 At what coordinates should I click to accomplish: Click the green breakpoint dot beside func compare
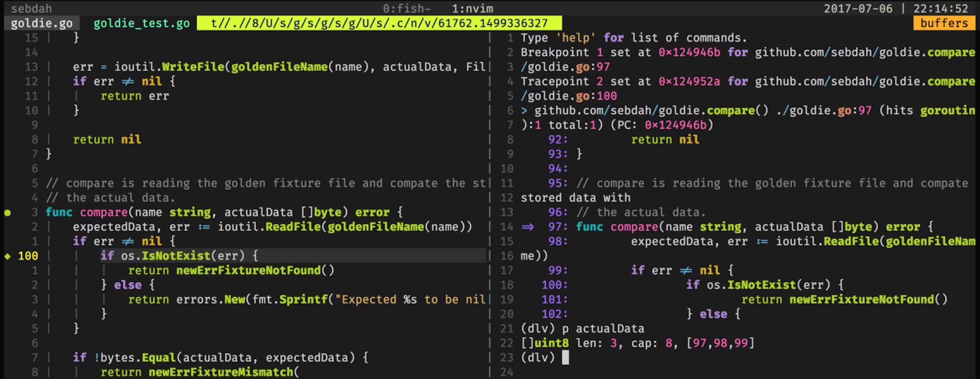8,212
